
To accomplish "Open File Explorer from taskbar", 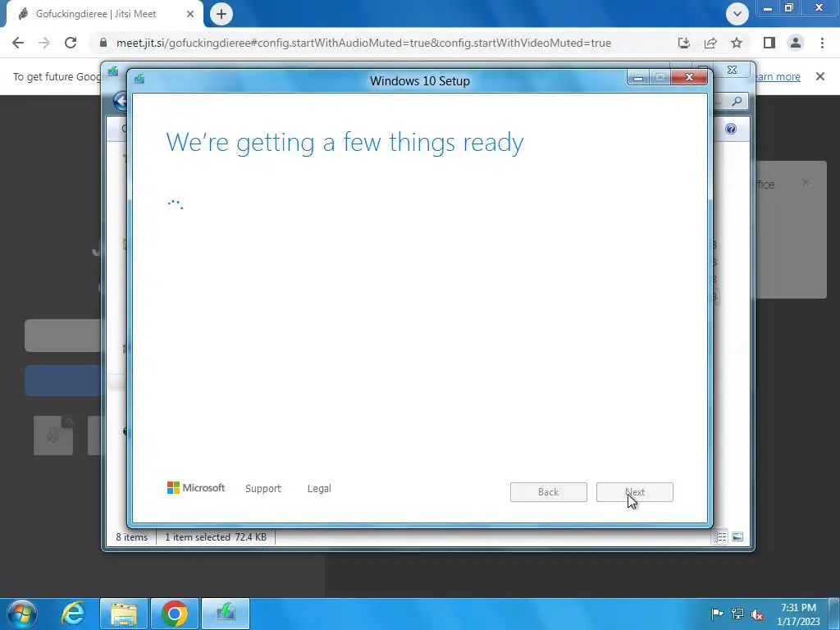I will 124,614.
